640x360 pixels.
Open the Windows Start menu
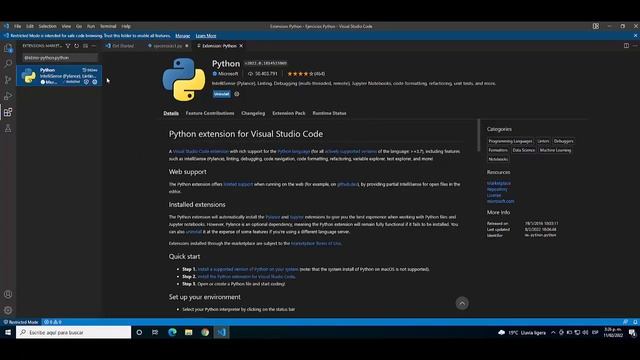[x=8, y=332]
